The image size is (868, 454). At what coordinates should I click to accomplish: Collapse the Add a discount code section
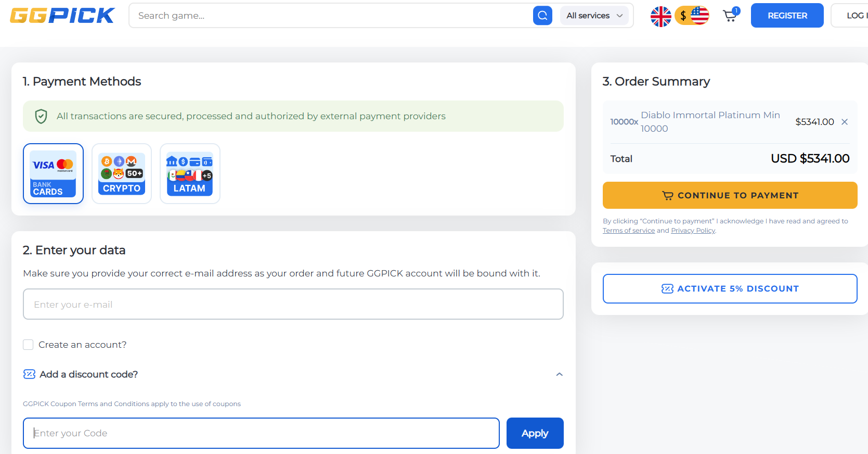pyautogui.click(x=559, y=374)
